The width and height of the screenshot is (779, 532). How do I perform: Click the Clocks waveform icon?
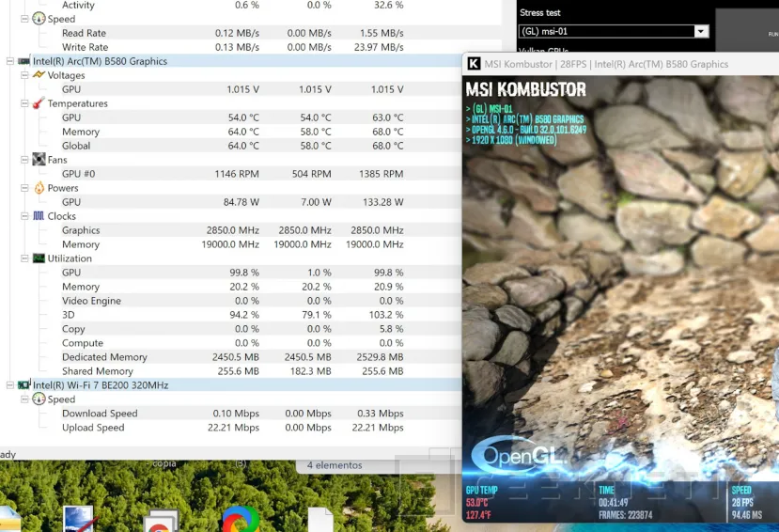(39, 216)
